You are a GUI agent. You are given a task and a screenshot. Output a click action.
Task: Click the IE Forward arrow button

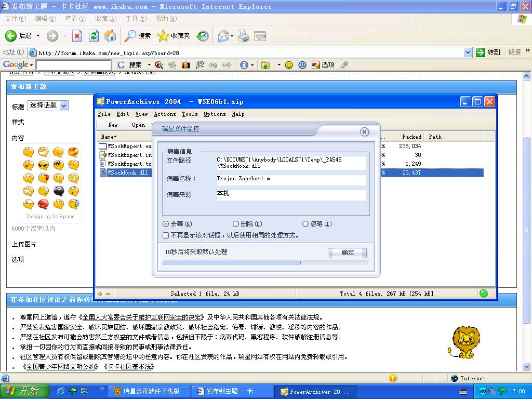(52, 36)
